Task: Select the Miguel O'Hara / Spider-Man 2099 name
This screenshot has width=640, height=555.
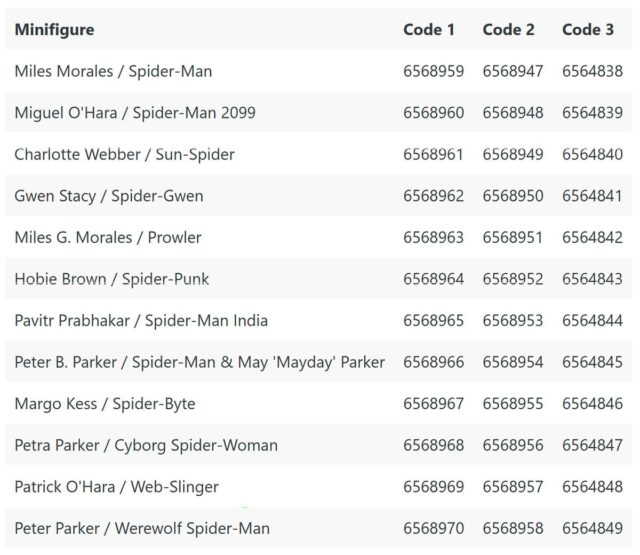Action: click(x=135, y=113)
